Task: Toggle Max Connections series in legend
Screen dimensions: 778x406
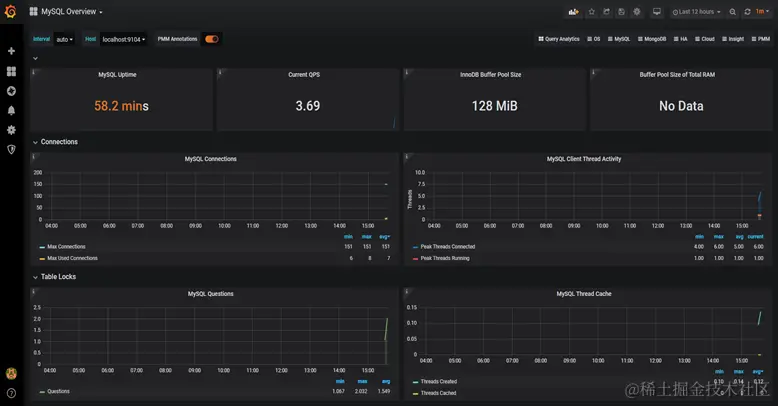Action: (x=66, y=247)
